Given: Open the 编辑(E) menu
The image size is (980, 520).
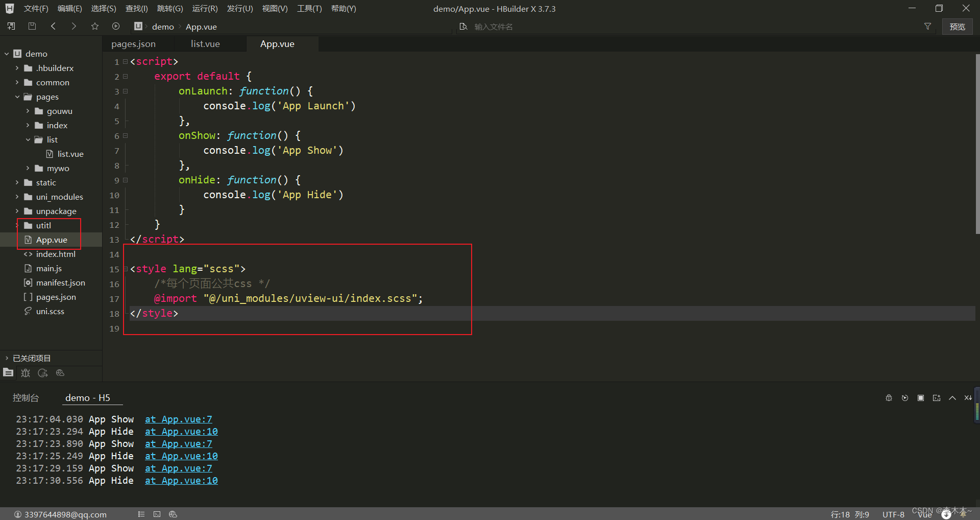Looking at the screenshot, I should pos(69,9).
